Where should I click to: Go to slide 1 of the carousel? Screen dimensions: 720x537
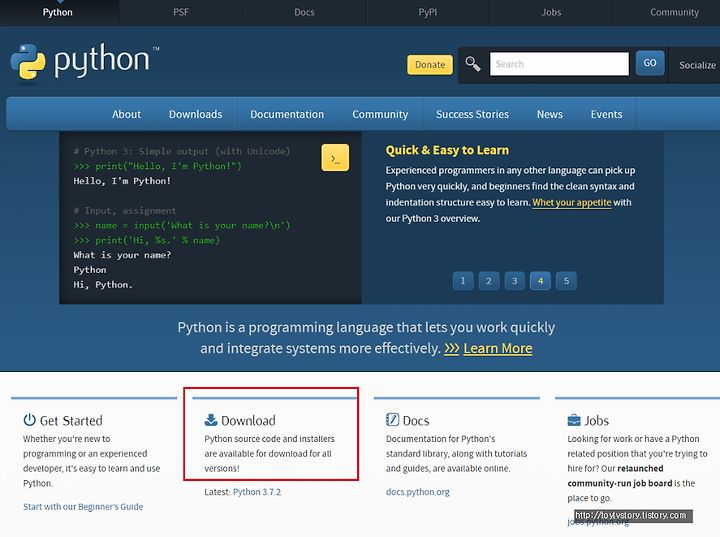(463, 281)
